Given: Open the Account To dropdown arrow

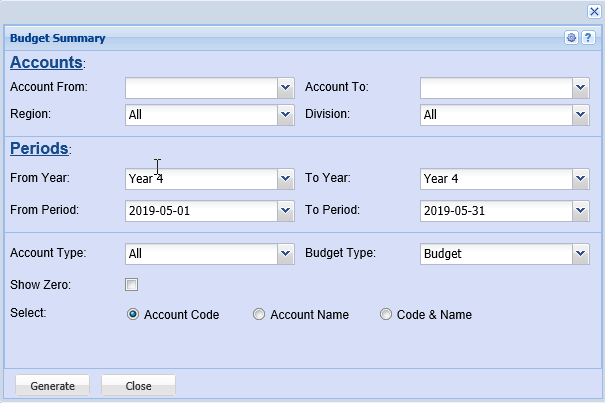Looking at the screenshot, I should tap(581, 88).
